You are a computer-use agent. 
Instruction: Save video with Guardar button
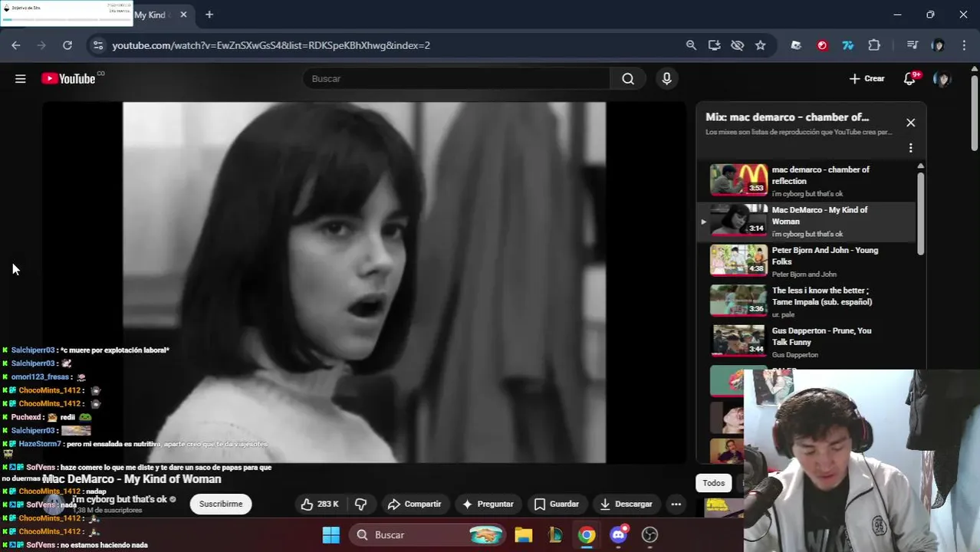[x=556, y=504]
